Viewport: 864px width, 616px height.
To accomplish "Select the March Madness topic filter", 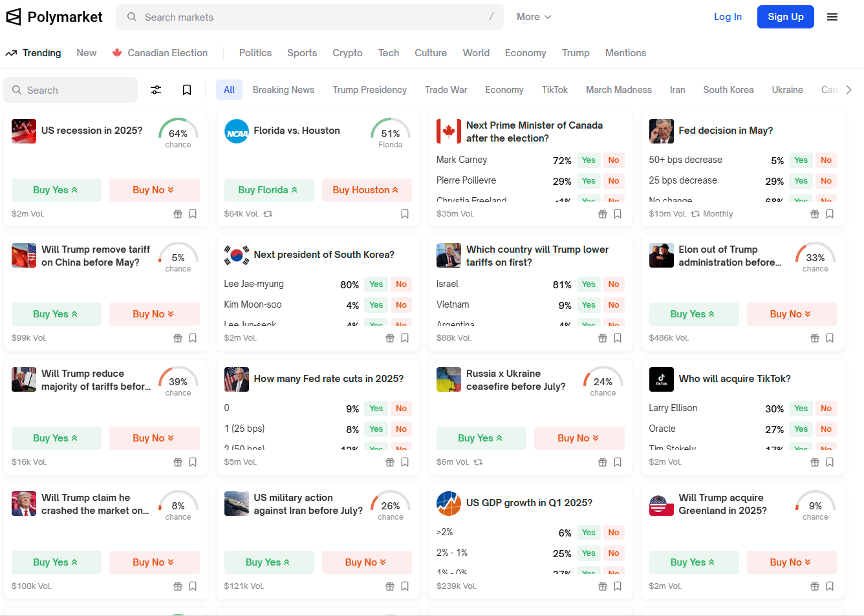I will pyautogui.click(x=619, y=90).
